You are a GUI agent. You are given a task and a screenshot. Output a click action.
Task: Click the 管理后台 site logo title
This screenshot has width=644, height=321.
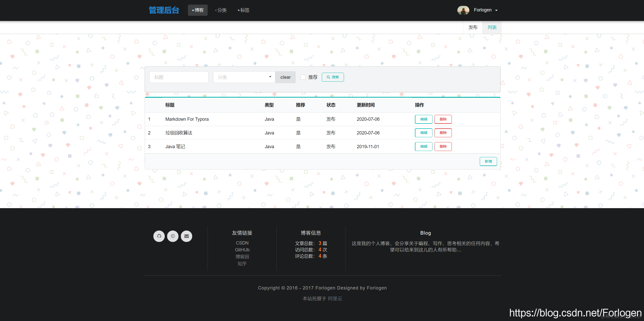click(x=164, y=10)
